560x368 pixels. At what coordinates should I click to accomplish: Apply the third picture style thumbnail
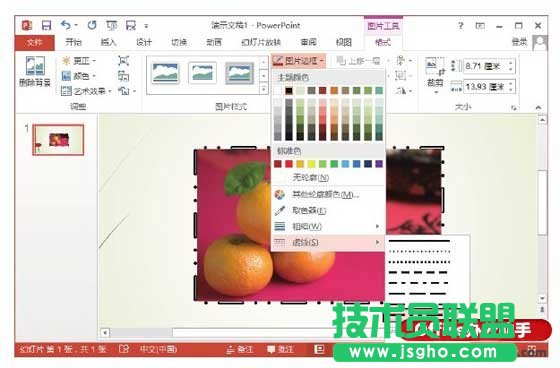pos(239,73)
